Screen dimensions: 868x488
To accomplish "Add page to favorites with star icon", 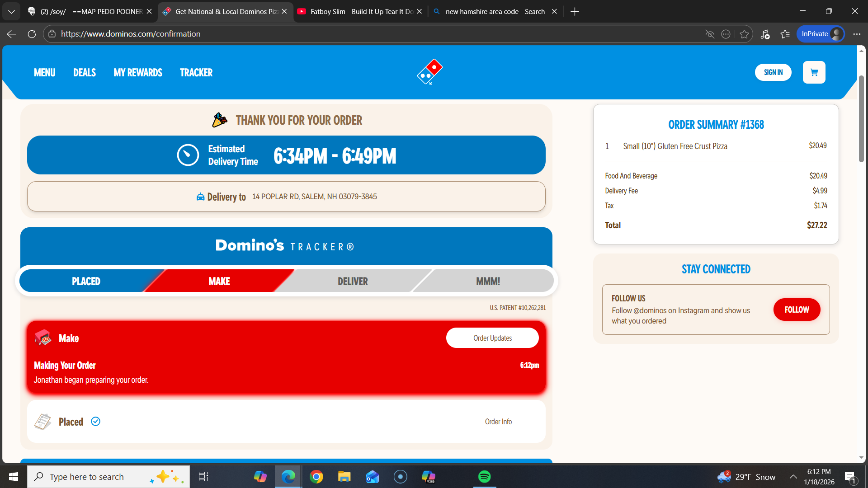I will tap(744, 34).
